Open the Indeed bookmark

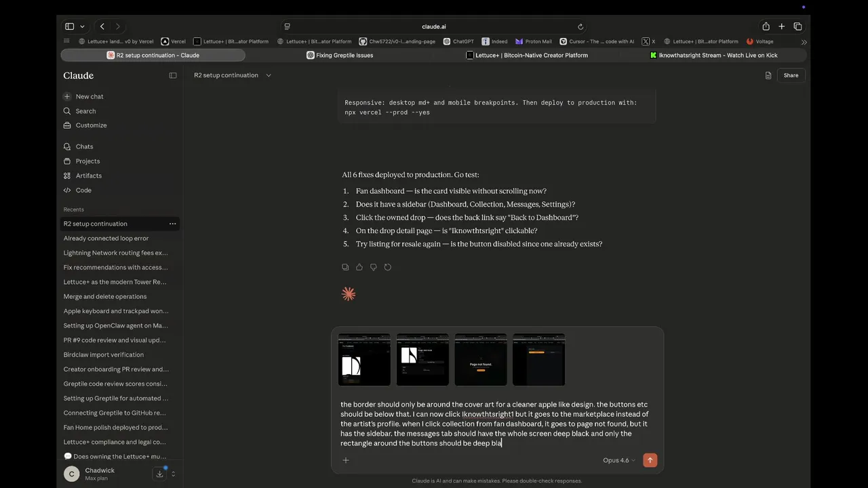coord(494,41)
